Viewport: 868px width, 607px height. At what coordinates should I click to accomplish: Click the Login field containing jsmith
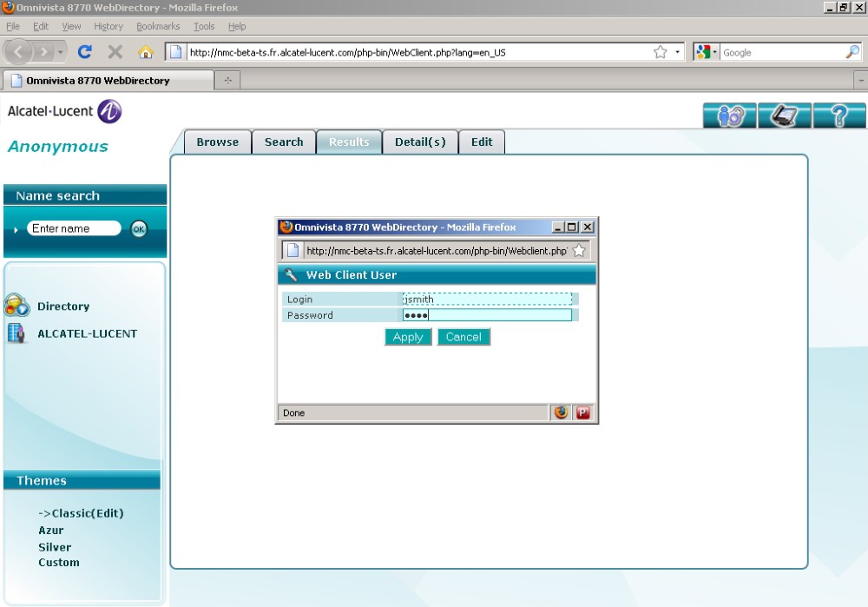[x=487, y=299]
